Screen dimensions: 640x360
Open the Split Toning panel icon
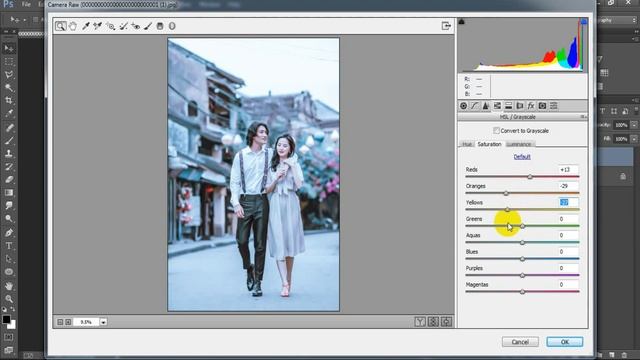(x=508, y=106)
